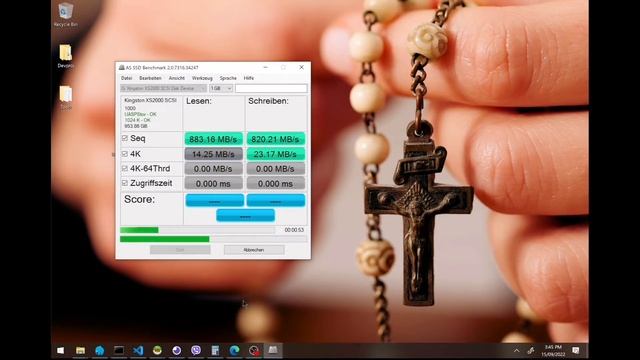Click the greyed-out Start button
The image size is (640, 360).
point(180,249)
